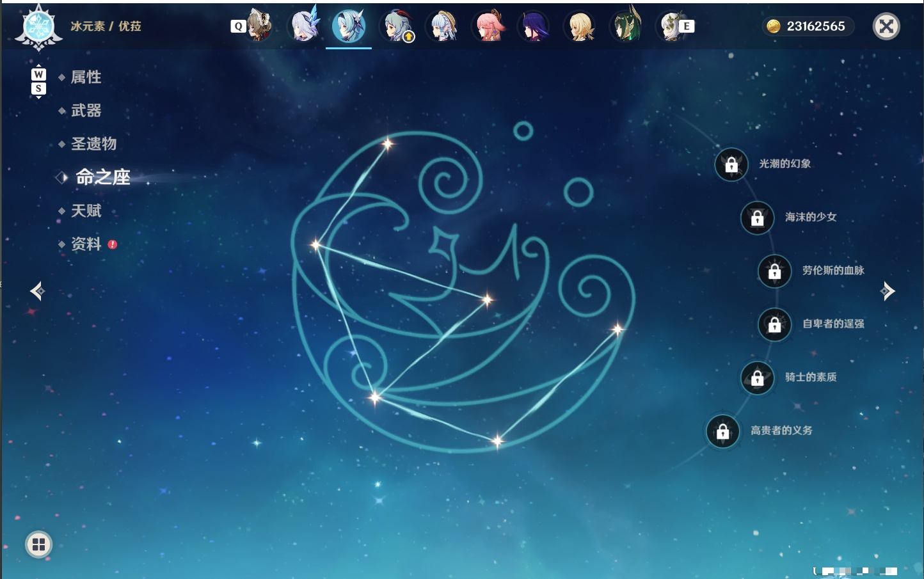Click the lock icon for 光潮的幻象

tap(731, 164)
